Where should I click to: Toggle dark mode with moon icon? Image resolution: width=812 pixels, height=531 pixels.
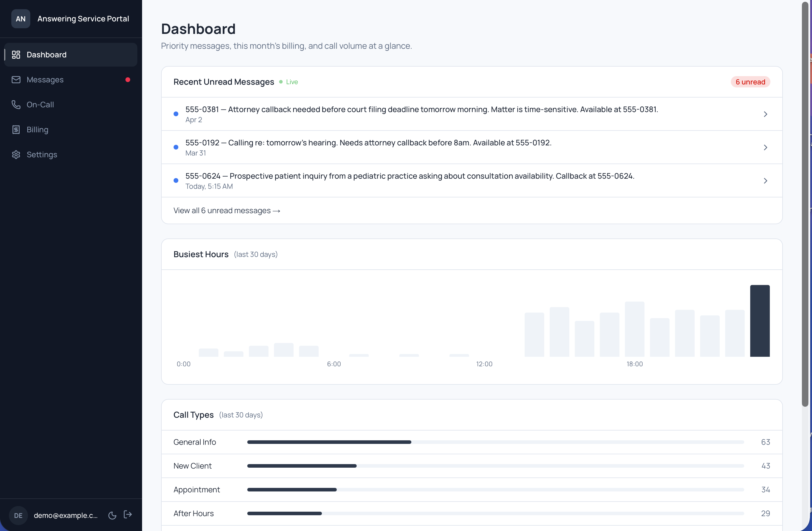112,515
